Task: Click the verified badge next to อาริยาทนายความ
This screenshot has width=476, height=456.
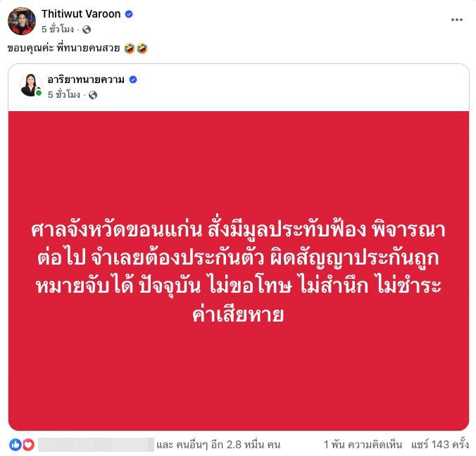Action: (x=133, y=80)
